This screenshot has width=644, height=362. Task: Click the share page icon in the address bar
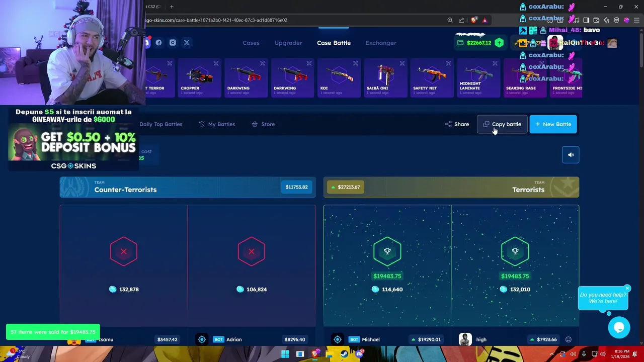(x=461, y=20)
